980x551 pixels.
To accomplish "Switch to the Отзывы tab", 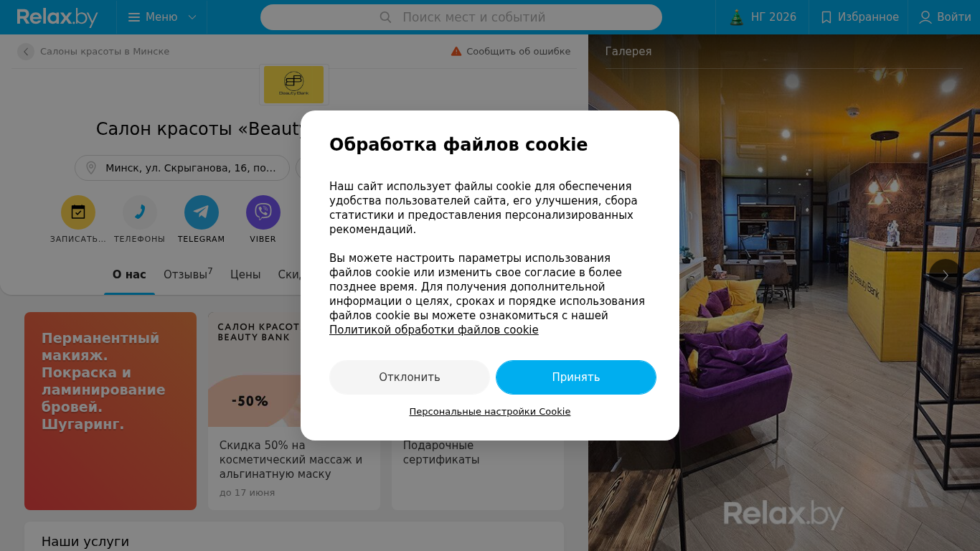I will (188, 274).
